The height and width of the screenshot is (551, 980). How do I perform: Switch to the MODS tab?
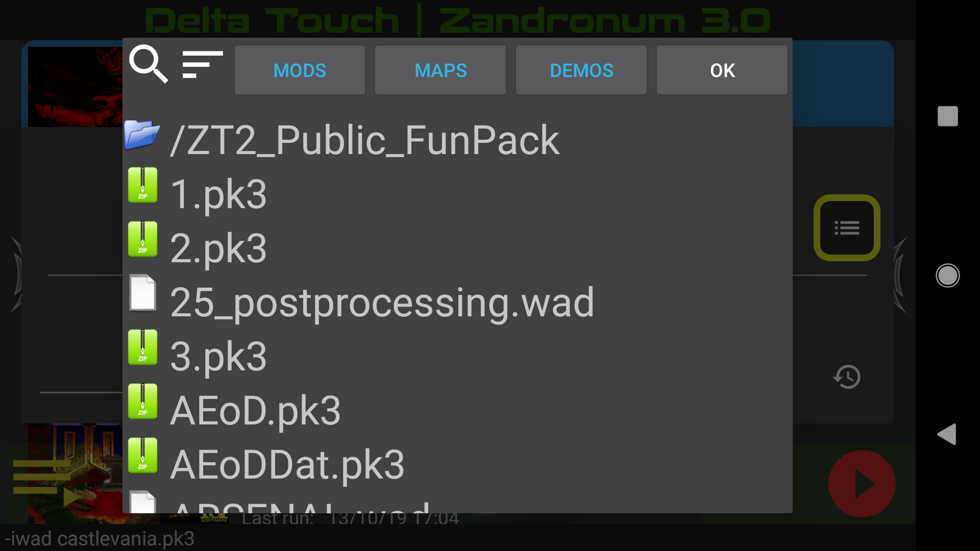[300, 70]
